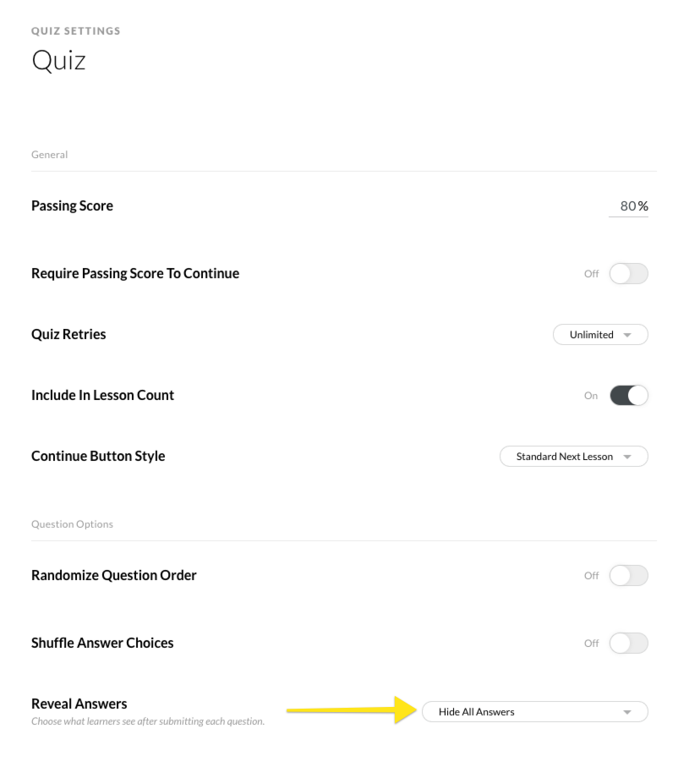
Task: Enable the Randomize Question Order switch
Action: click(628, 576)
